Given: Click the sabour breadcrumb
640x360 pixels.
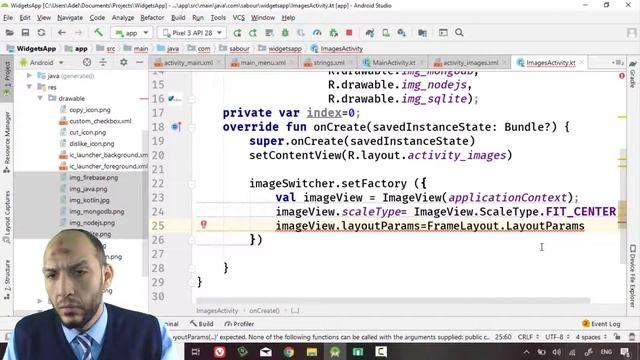Looking at the screenshot, I should [239, 49].
